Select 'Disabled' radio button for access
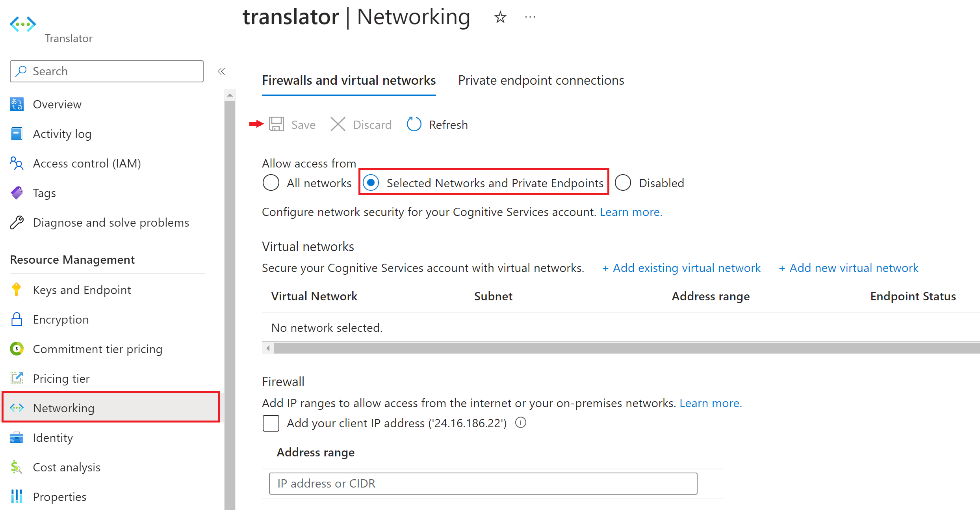Screen dimensions: 980x510 pos(623,183)
